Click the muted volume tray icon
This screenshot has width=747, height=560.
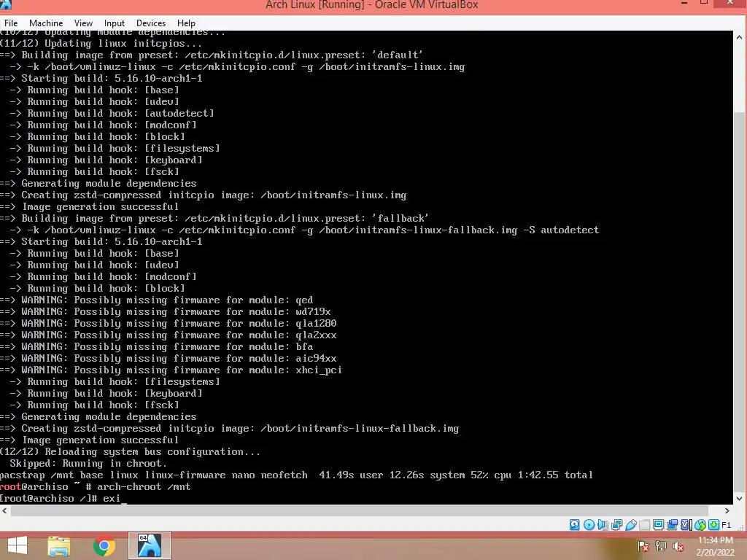(678, 547)
